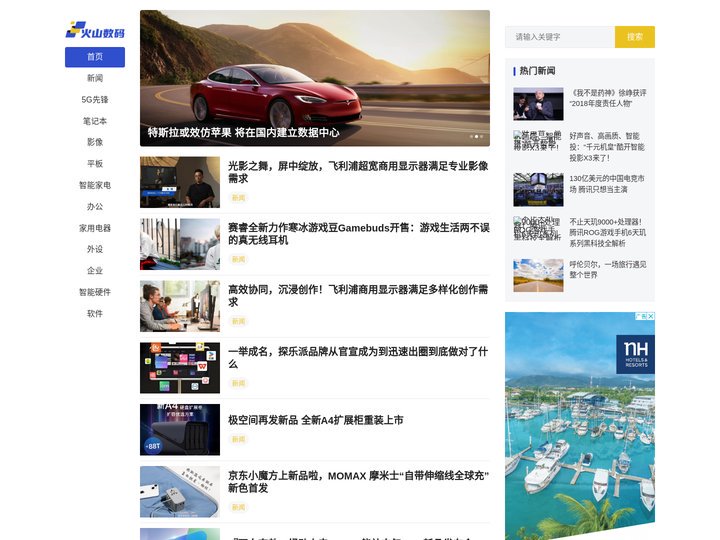Click 新闻 tag under MOMAX article
The height and width of the screenshot is (540, 720).
tap(238, 507)
